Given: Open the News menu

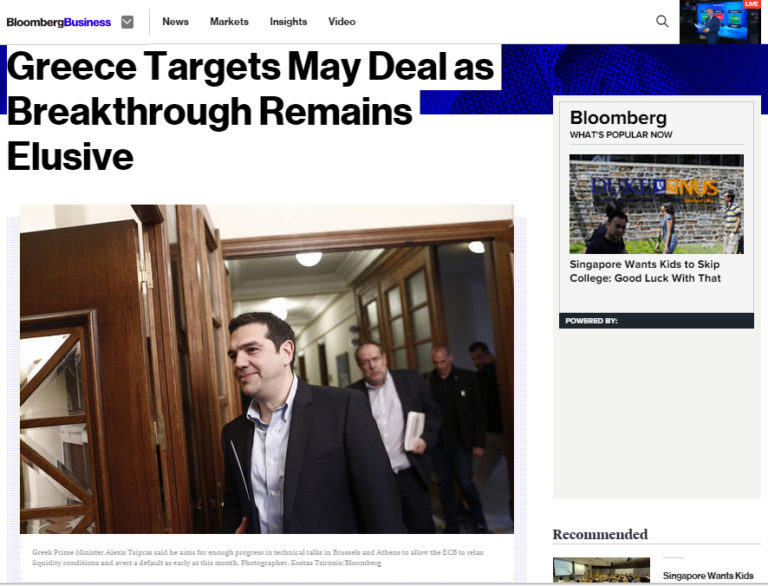Looking at the screenshot, I should coord(175,22).
